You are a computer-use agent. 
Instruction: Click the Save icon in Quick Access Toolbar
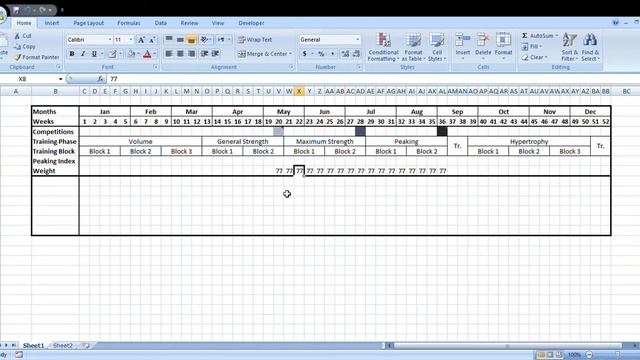[x=16, y=10]
